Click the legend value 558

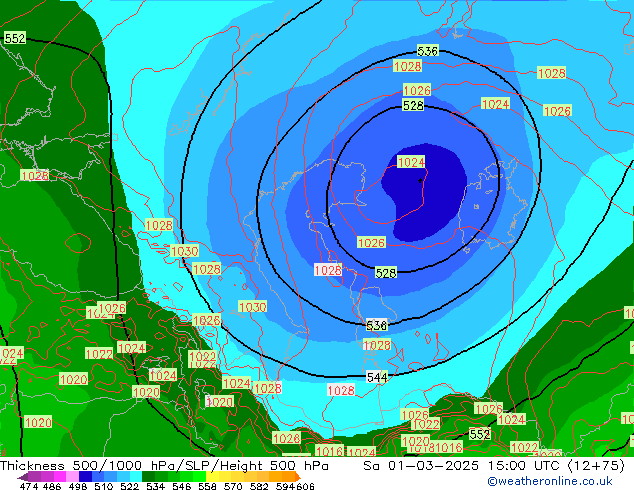[207, 486]
